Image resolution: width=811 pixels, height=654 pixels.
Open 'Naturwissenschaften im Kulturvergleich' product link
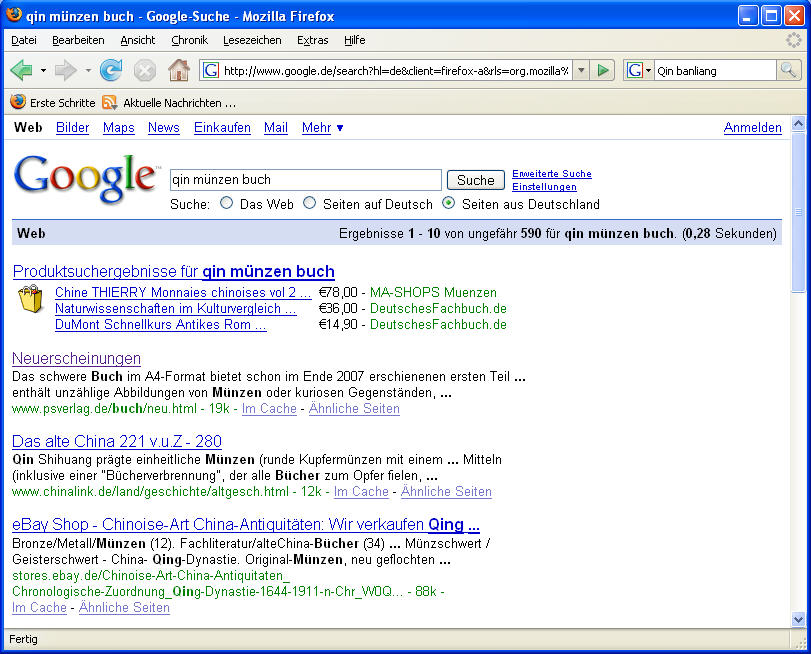tap(176, 308)
